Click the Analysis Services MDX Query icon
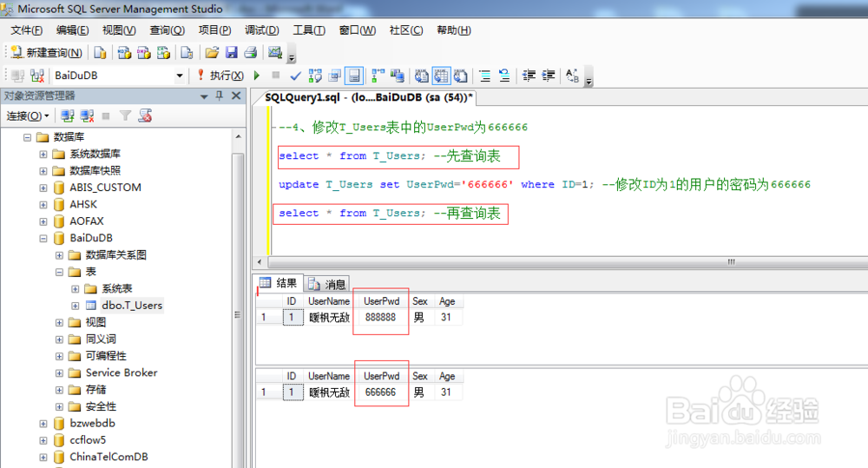 [124, 53]
